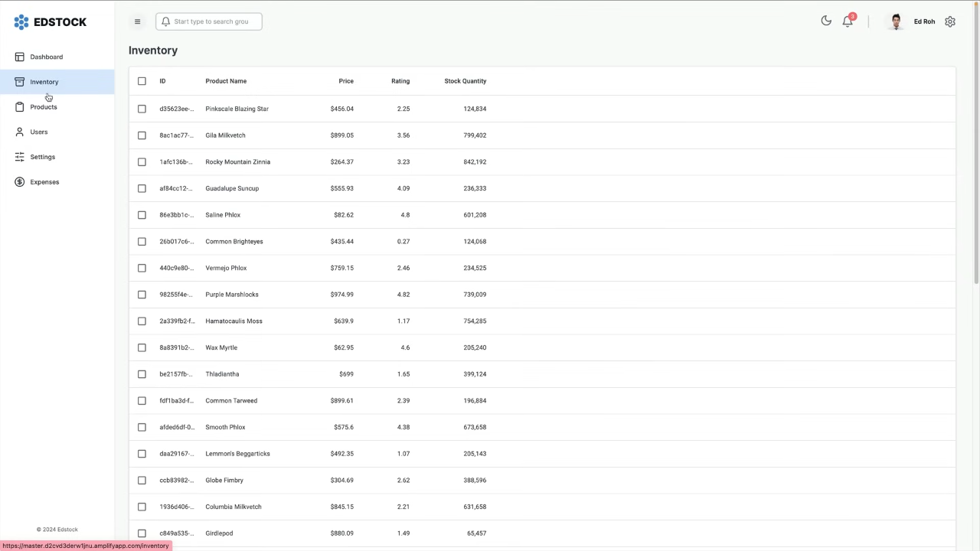Click the EDSTOCK logo
Viewport: 980px width, 551px height.
(x=51, y=21)
